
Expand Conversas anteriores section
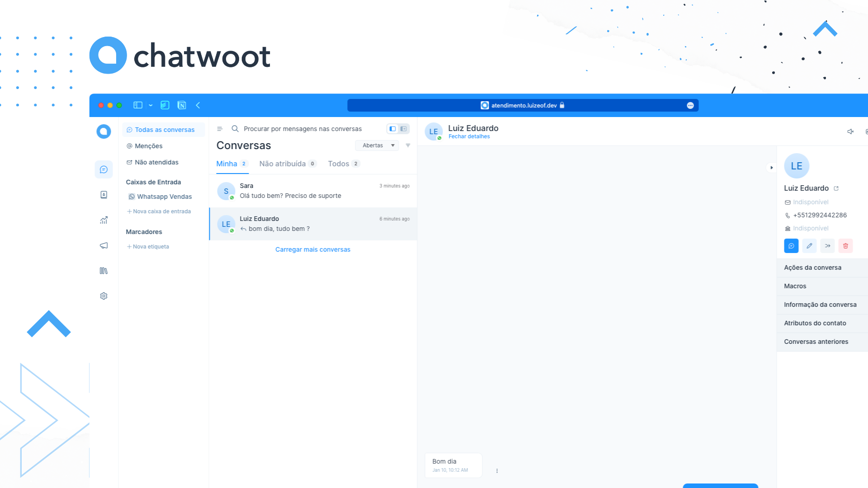(x=822, y=342)
